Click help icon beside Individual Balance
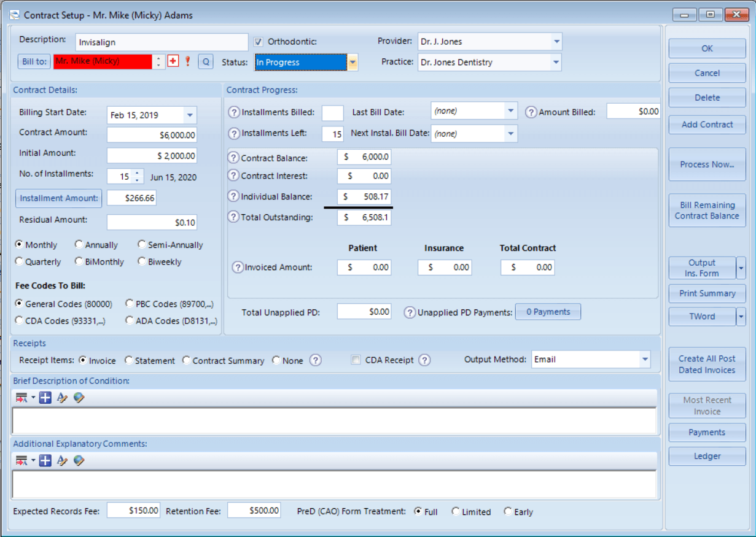The image size is (756, 537). (233, 196)
